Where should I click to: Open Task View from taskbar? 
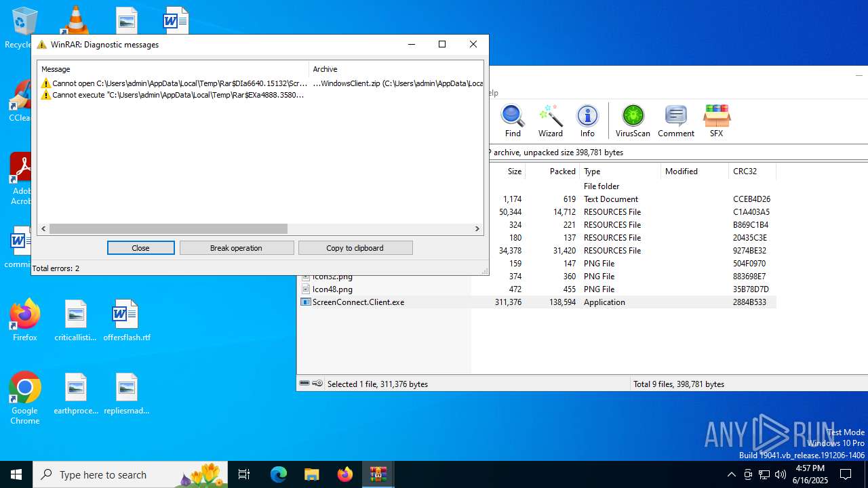(244, 474)
